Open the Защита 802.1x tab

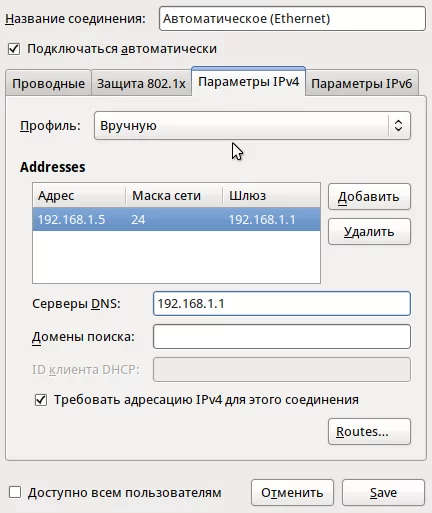pyautogui.click(x=141, y=83)
